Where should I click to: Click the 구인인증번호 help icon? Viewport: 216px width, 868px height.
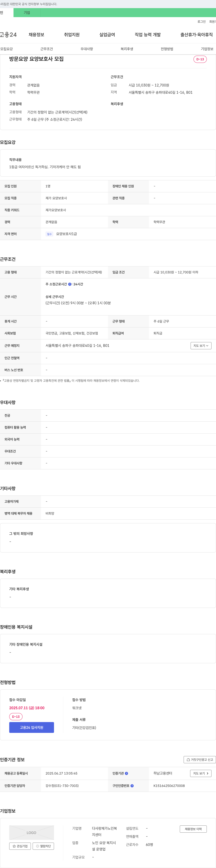pos(132,786)
